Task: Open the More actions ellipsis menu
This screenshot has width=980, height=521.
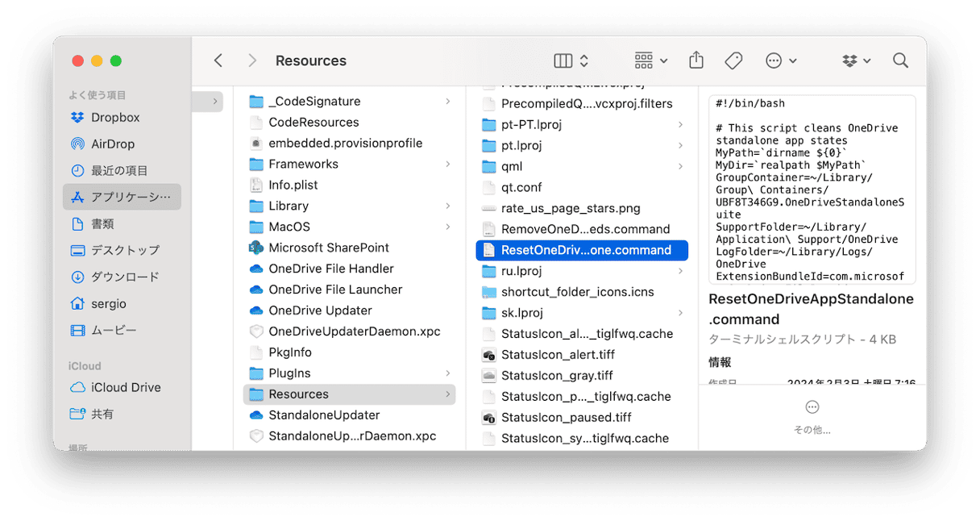Action: [x=781, y=60]
